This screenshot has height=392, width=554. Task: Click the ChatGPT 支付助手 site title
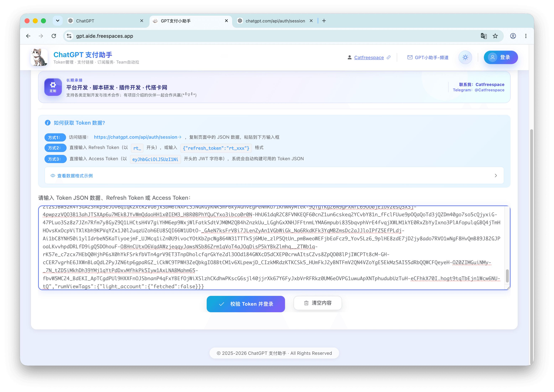[83, 55]
